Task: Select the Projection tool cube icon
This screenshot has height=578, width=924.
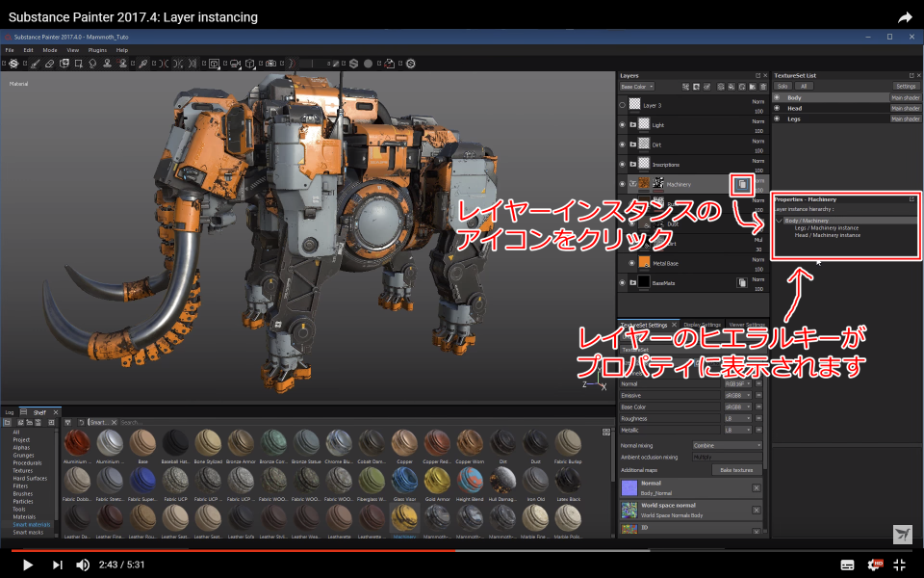Action: [64, 64]
